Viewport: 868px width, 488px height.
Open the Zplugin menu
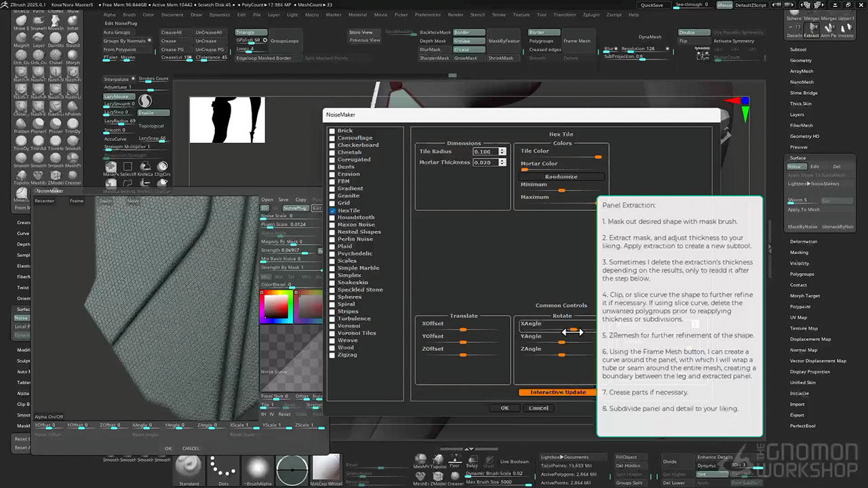(x=590, y=14)
